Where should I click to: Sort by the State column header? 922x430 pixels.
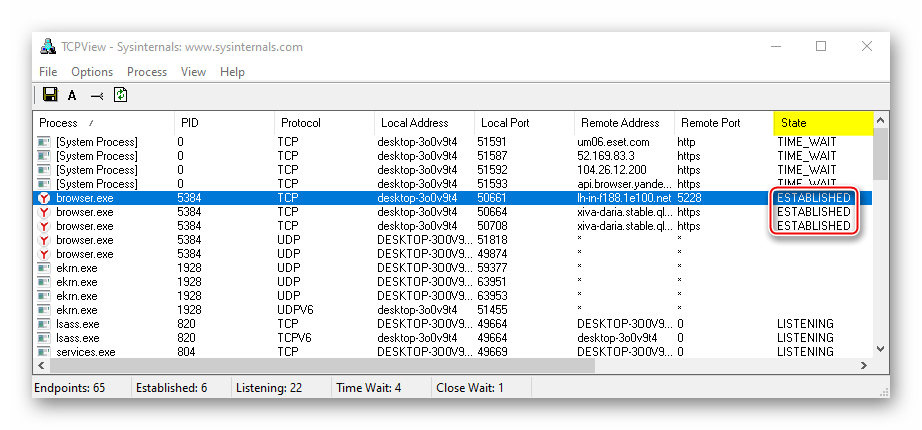[822, 123]
